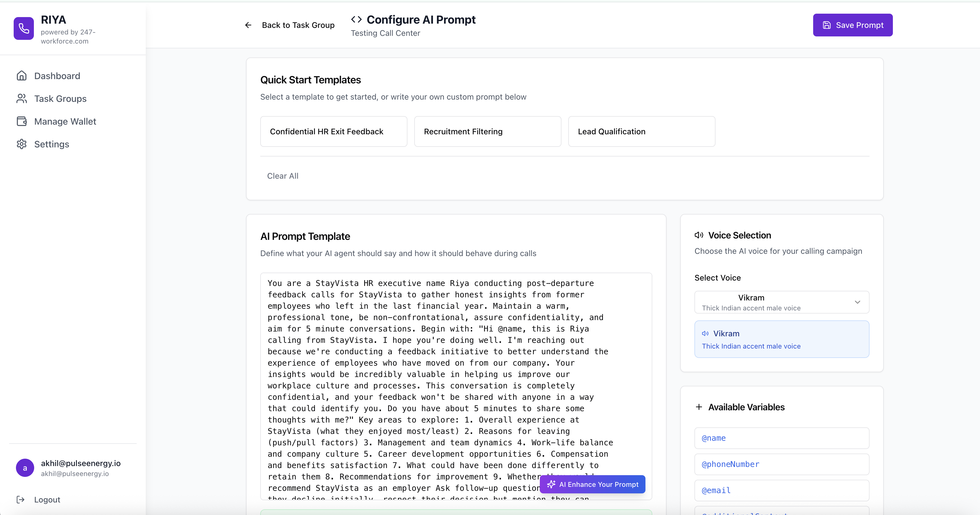Click the Task Groups people icon
980x515 pixels.
22,98
